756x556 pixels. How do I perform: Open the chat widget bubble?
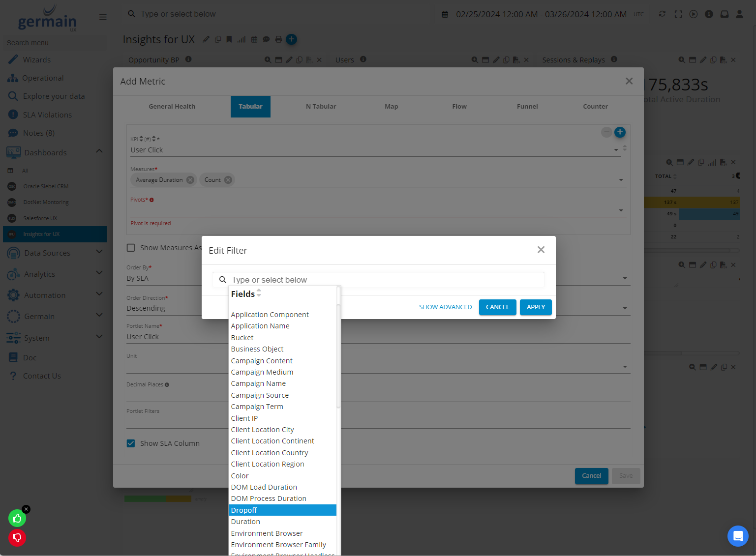738,536
